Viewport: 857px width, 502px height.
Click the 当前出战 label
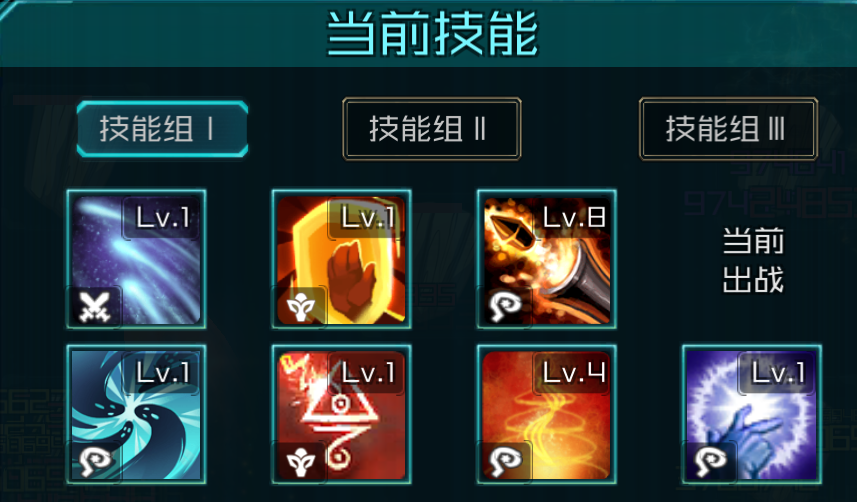click(753, 260)
